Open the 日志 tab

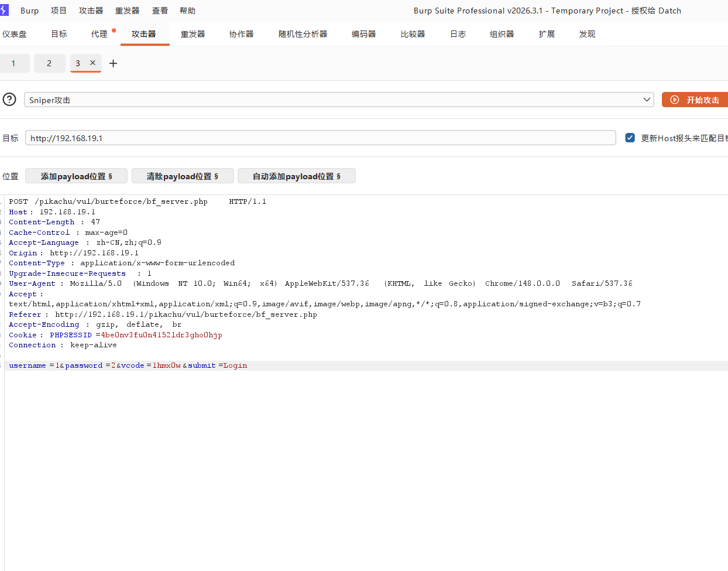pyautogui.click(x=458, y=34)
